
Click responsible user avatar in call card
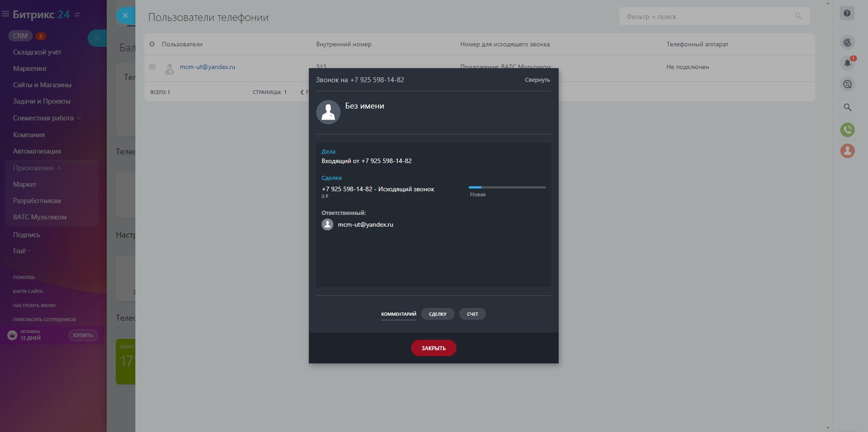coord(327,224)
